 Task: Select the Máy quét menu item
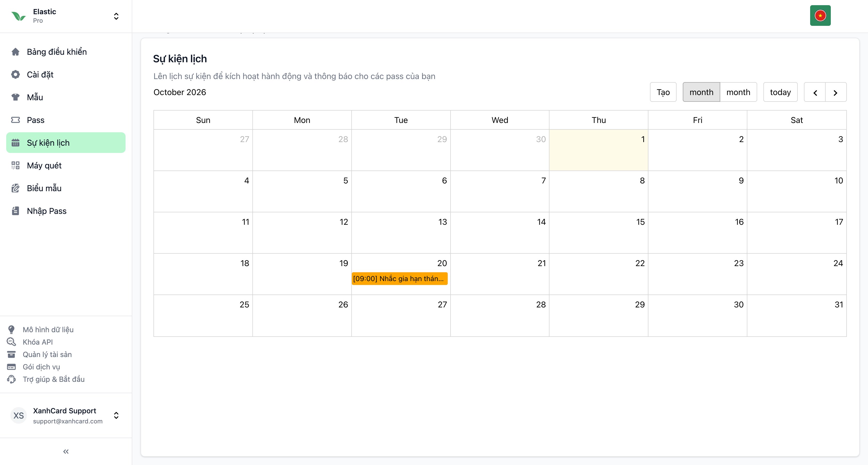point(66,165)
